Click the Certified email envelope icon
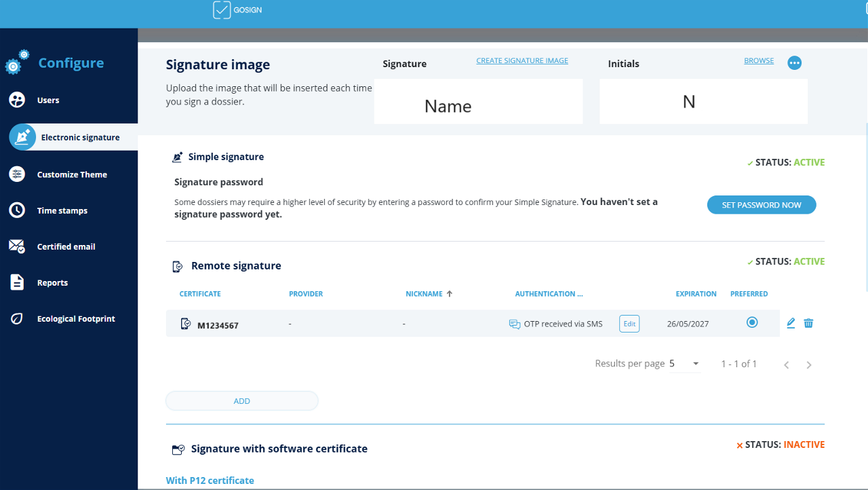868x490 pixels. tap(17, 246)
